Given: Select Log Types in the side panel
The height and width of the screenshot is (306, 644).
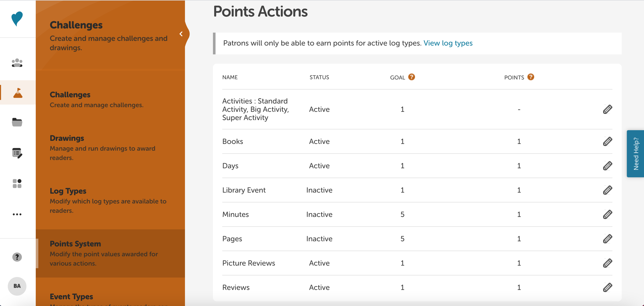Looking at the screenshot, I should (x=68, y=191).
